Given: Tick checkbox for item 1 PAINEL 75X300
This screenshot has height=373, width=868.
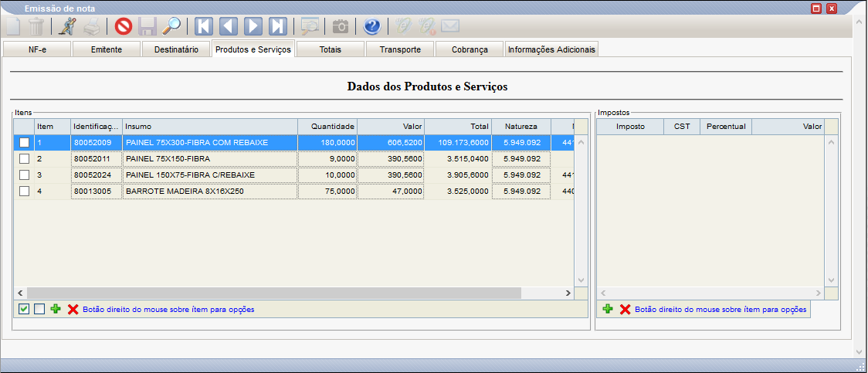Looking at the screenshot, I should pyautogui.click(x=25, y=143).
